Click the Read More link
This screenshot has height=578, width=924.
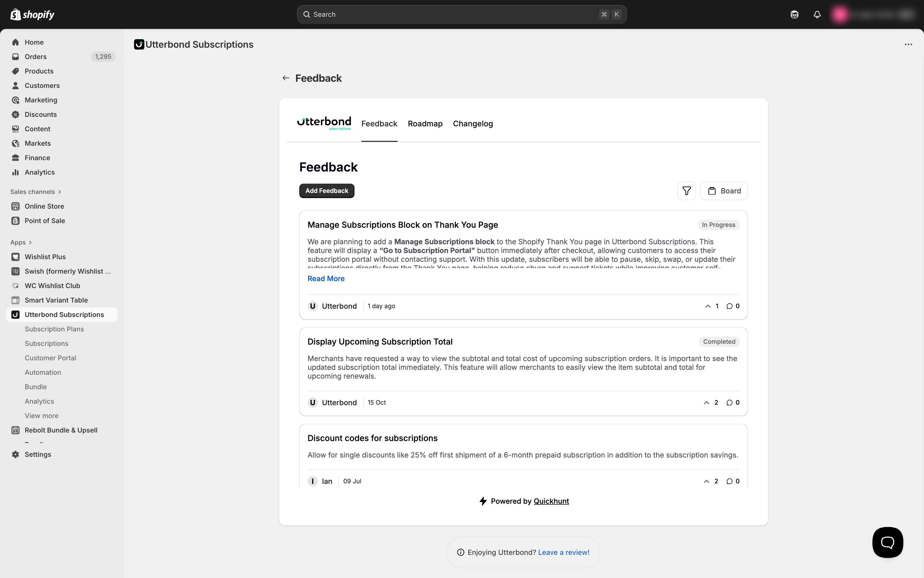pos(326,279)
